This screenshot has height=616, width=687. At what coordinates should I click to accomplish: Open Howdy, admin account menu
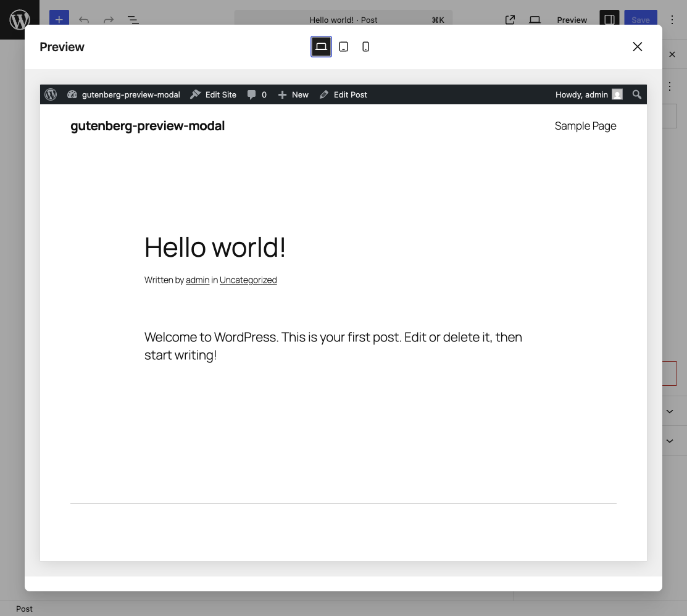[x=589, y=94]
